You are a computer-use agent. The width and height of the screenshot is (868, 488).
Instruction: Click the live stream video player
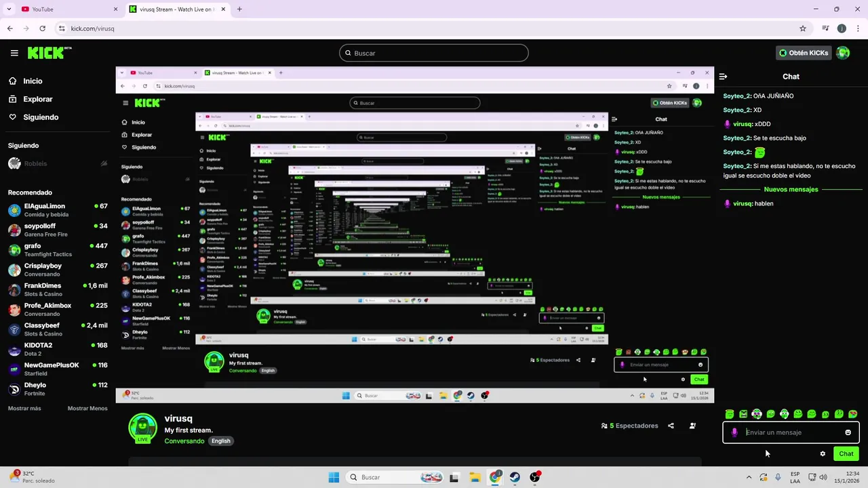[x=415, y=235]
